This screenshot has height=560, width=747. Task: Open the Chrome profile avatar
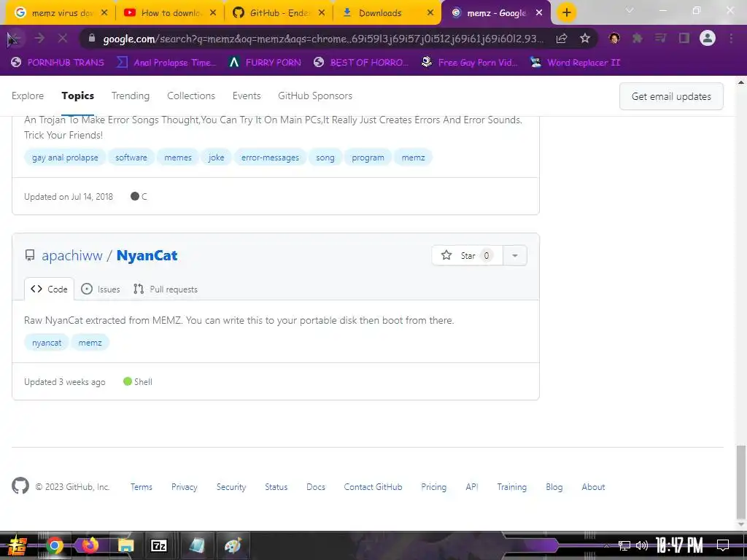coord(708,38)
